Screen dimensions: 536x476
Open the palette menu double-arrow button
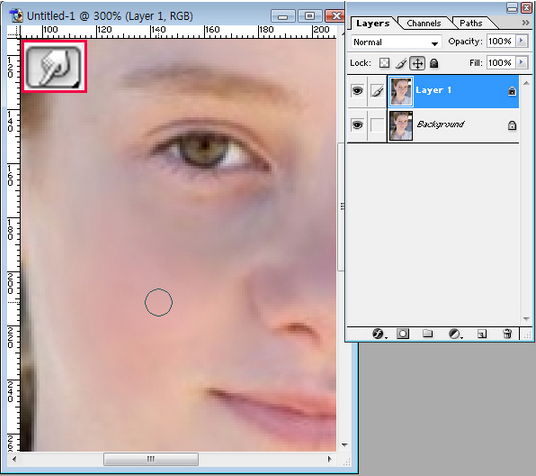point(525,23)
